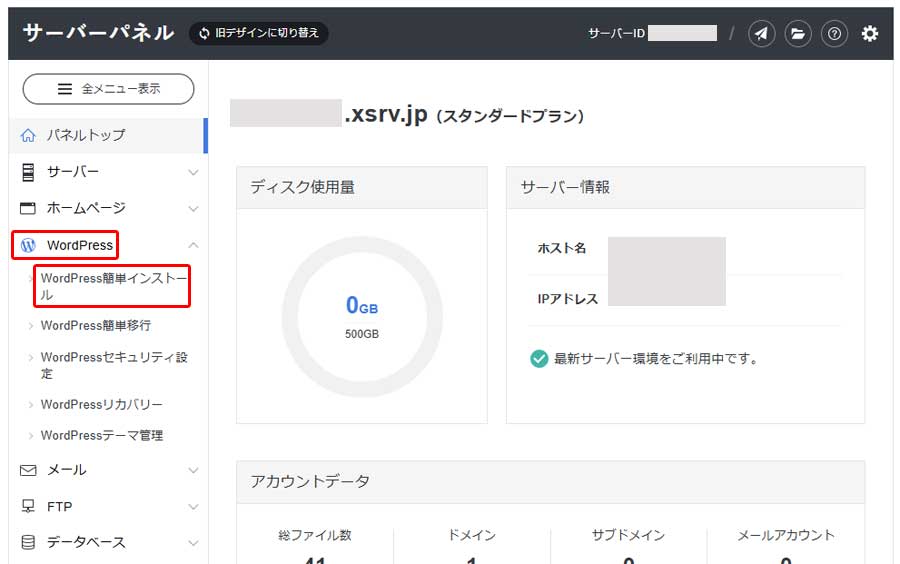Open WordPress簡単インストール link
900x564 pixels.
pos(113,286)
